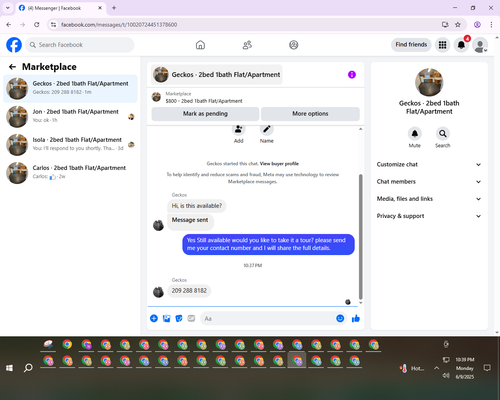Click the More options button
This screenshot has height=400, width=500.
point(310,114)
